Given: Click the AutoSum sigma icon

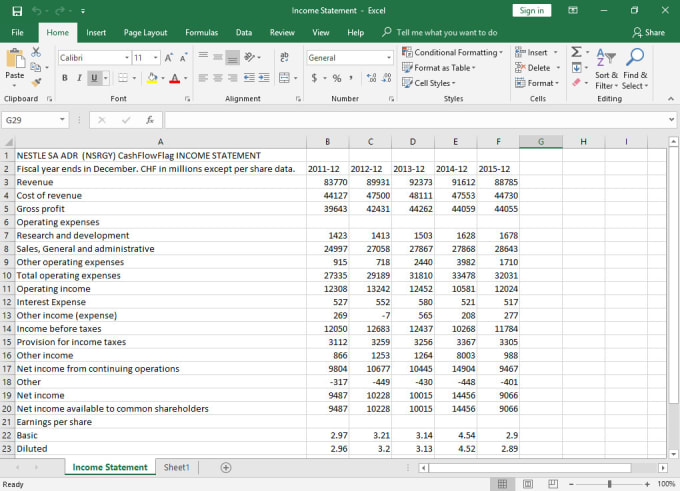Looking at the screenshot, I should (576, 52).
